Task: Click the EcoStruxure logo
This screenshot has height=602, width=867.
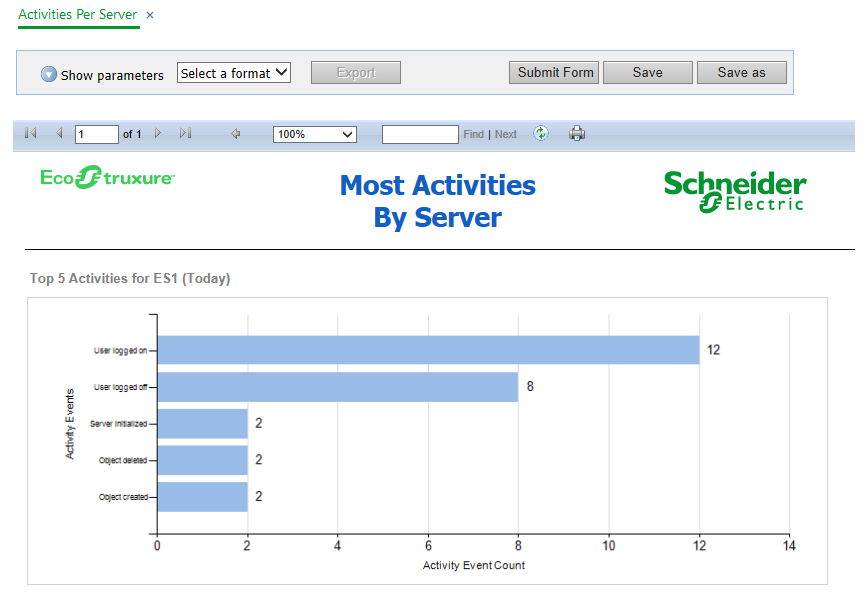Action: (107, 177)
